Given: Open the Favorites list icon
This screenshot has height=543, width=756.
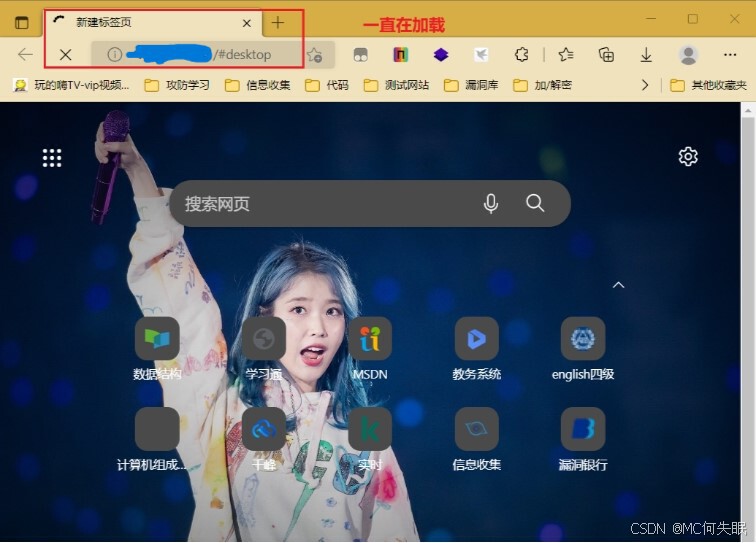Looking at the screenshot, I should 566,55.
